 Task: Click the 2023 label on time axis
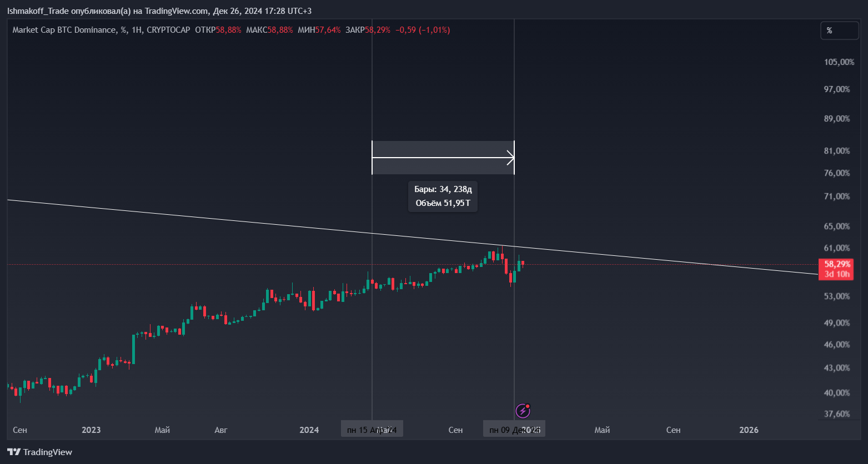click(91, 430)
